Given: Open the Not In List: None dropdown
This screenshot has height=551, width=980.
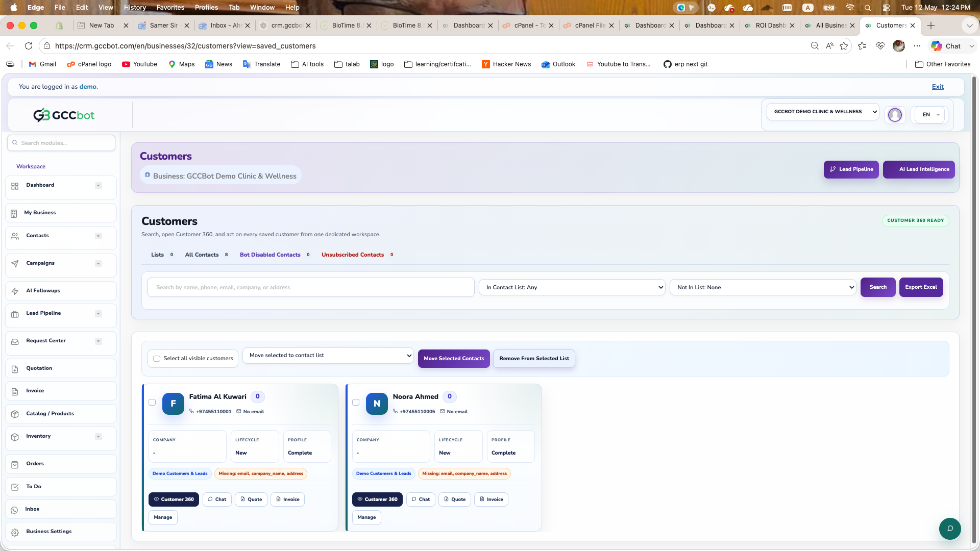Looking at the screenshot, I should point(763,288).
